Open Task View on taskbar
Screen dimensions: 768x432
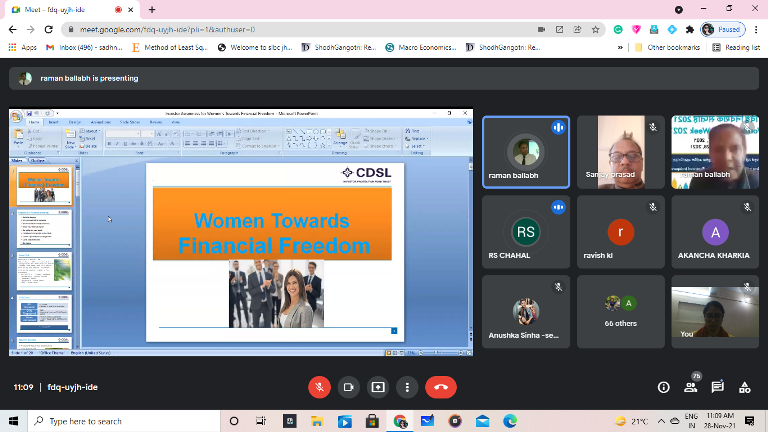[x=261, y=421]
